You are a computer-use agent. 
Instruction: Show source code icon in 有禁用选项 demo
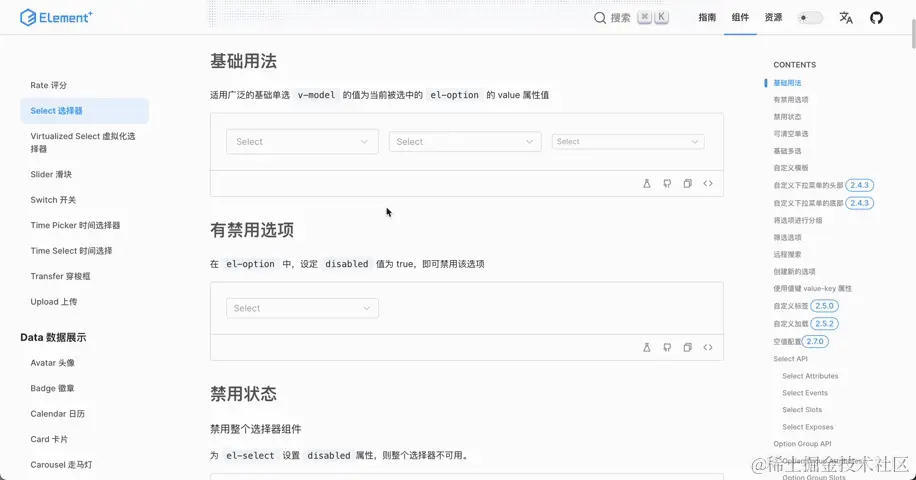tap(708, 347)
